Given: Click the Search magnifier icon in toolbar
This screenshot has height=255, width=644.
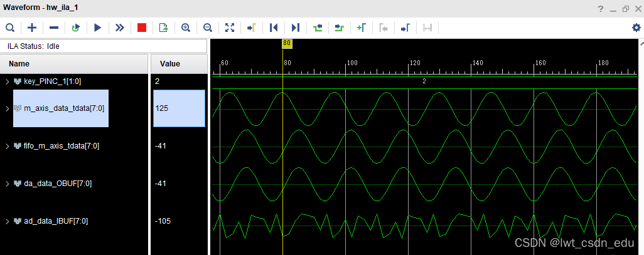Looking at the screenshot, I should point(10,28).
